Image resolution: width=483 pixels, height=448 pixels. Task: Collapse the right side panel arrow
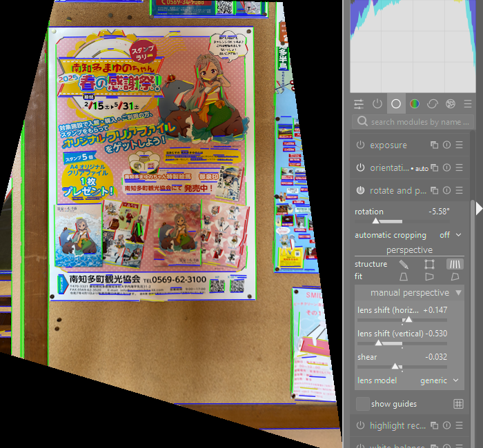[479, 209]
